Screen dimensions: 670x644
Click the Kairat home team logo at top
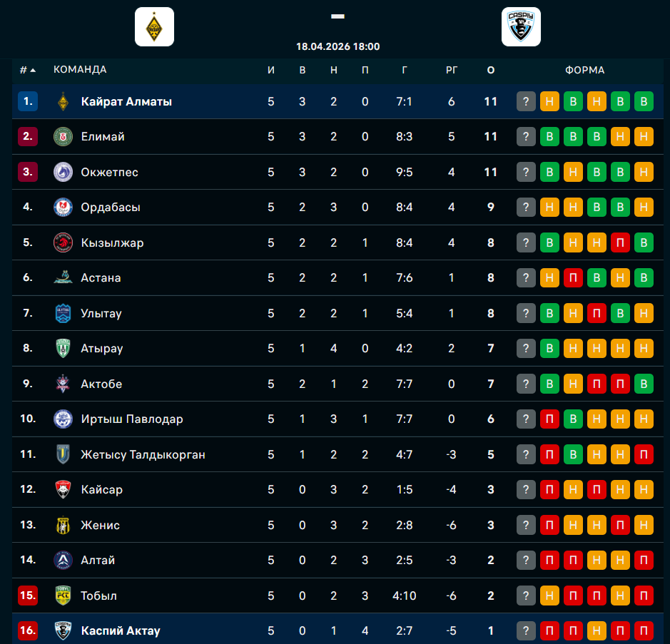[x=154, y=27]
